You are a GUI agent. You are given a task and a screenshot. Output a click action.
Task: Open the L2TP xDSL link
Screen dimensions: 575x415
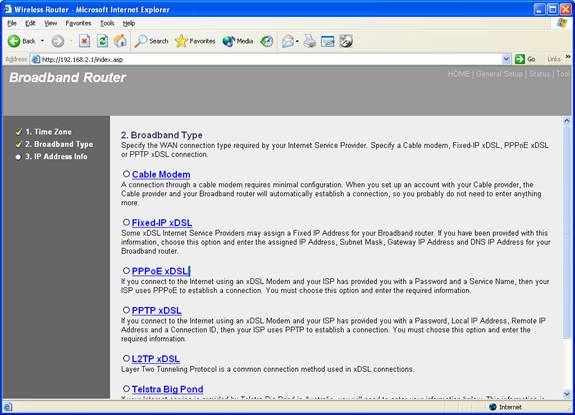pos(156,359)
